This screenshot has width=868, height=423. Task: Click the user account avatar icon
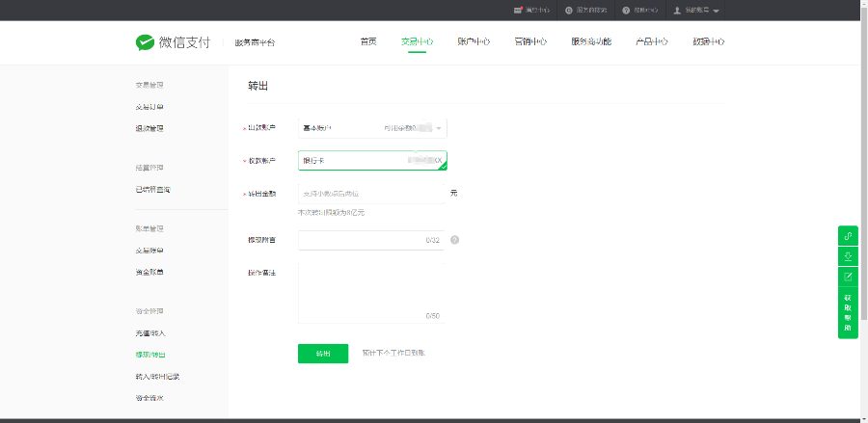pyautogui.click(x=677, y=10)
